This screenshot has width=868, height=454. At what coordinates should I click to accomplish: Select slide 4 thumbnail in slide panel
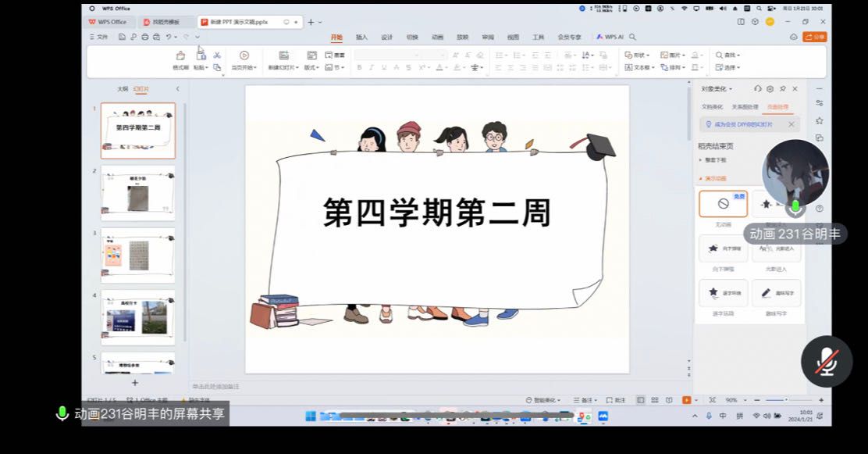click(138, 317)
